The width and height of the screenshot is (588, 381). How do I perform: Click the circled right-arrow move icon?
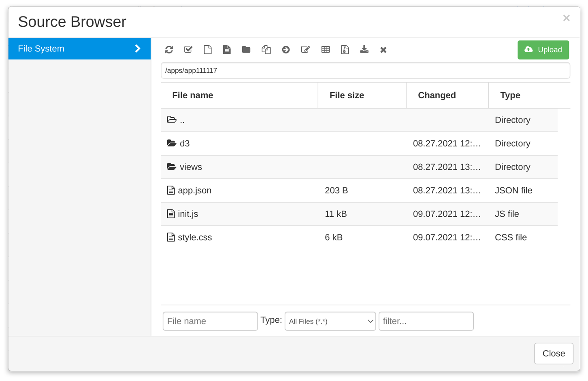286,50
